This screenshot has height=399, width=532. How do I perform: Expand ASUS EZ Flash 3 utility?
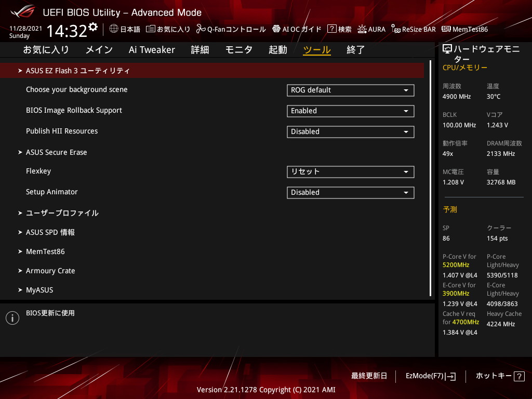pyautogui.click(x=212, y=71)
